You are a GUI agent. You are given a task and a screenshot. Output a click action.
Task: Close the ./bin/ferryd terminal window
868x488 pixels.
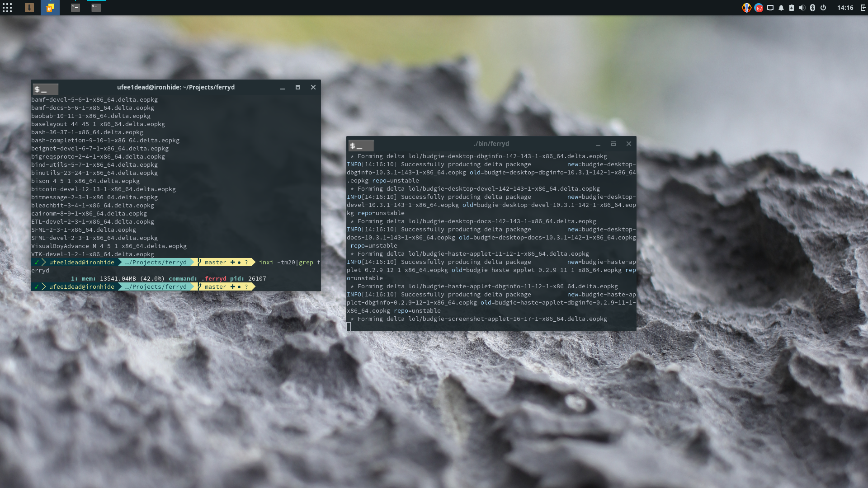[x=629, y=144]
